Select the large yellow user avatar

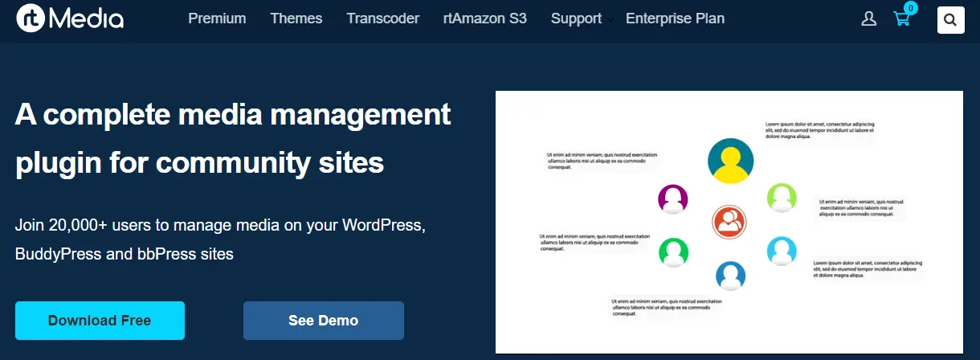pyautogui.click(x=730, y=162)
